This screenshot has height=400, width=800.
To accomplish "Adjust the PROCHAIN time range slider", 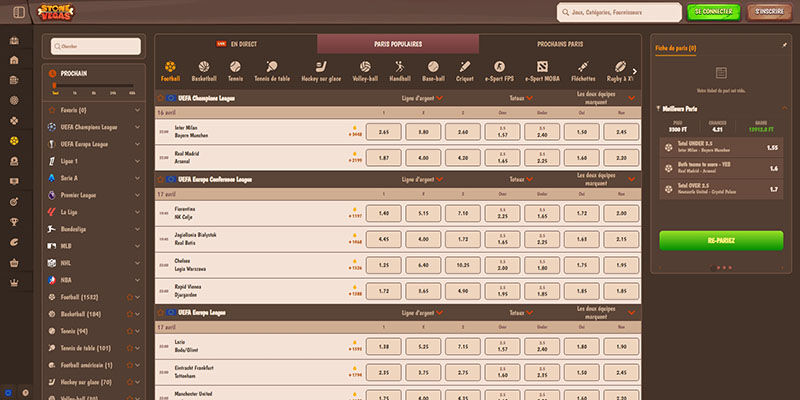I will pyautogui.click(x=94, y=87).
